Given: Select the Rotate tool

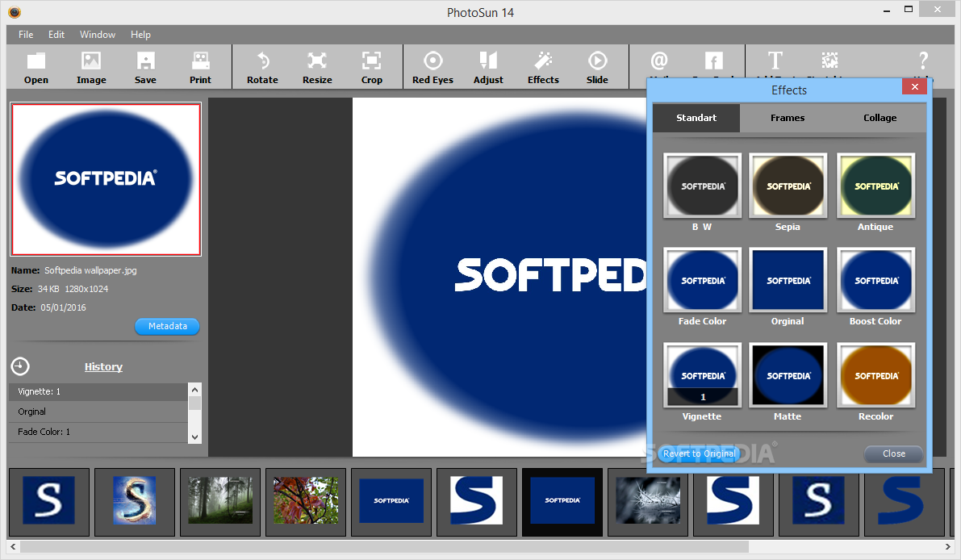Looking at the screenshot, I should (262, 67).
